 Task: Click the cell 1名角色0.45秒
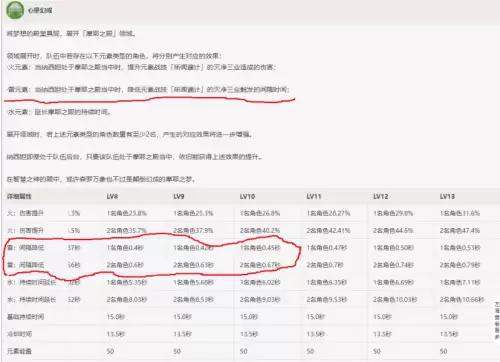(260, 248)
